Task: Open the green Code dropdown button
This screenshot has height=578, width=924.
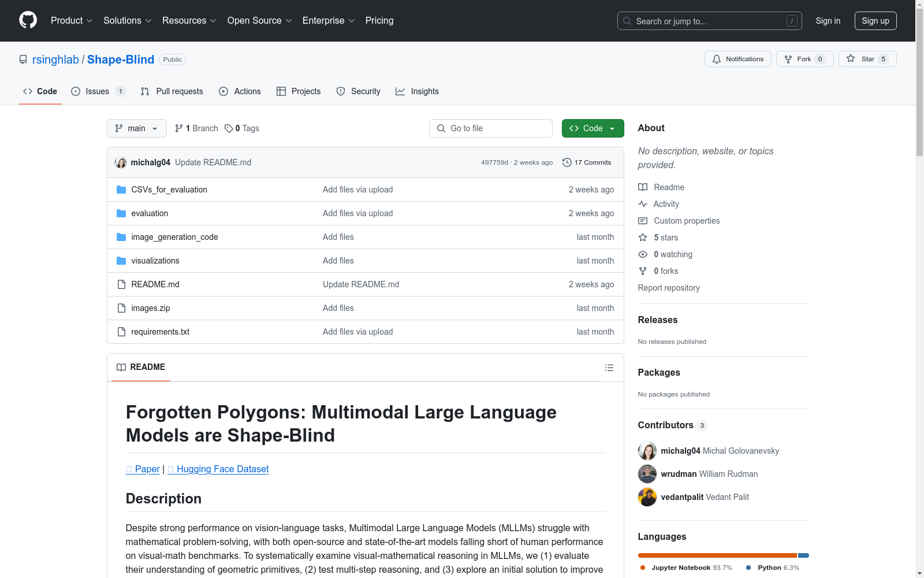Action: [593, 128]
